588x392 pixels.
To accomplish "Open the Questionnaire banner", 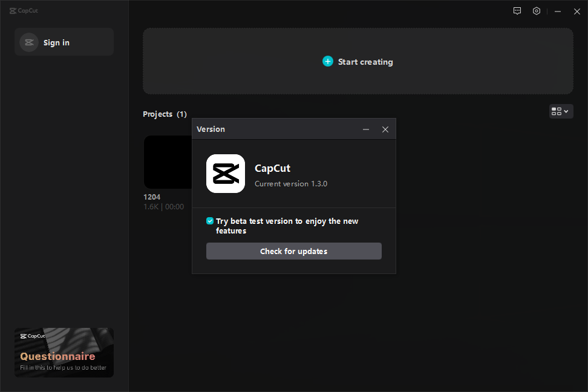I will tap(64, 353).
